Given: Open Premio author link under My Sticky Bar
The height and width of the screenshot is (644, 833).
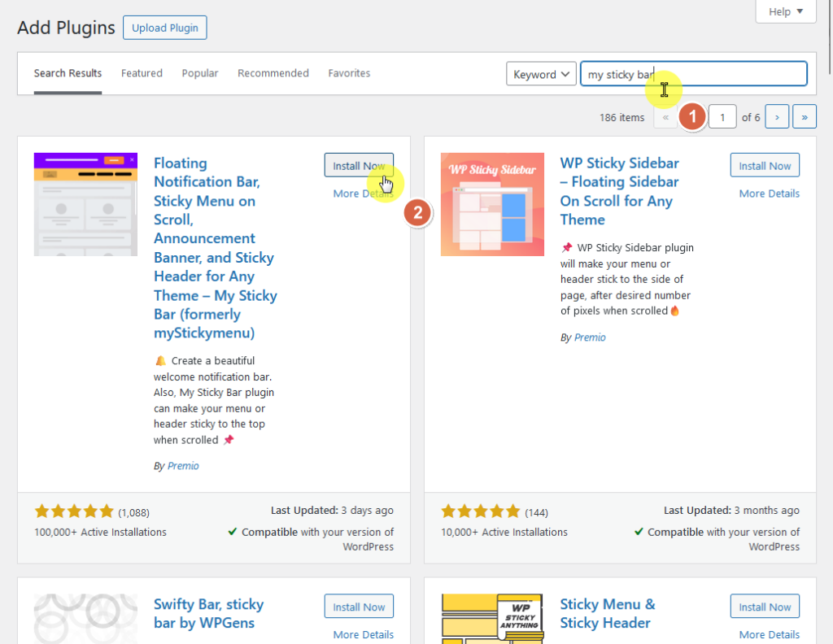Looking at the screenshot, I should tap(183, 466).
